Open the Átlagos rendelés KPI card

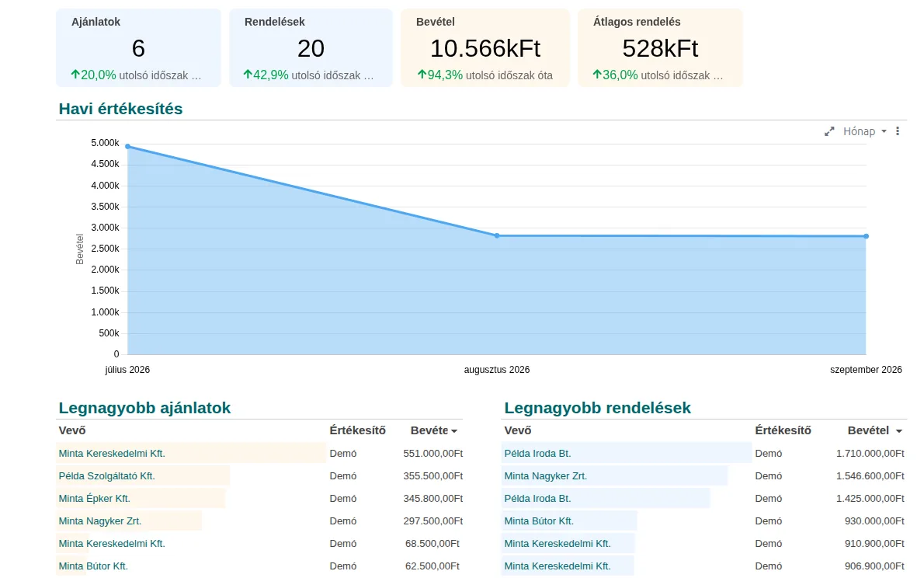(660, 47)
